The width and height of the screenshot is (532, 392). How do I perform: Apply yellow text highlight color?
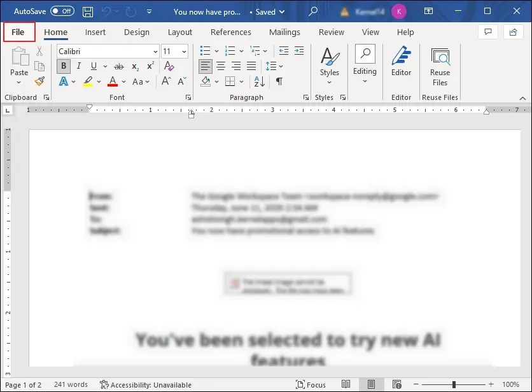[x=88, y=81]
